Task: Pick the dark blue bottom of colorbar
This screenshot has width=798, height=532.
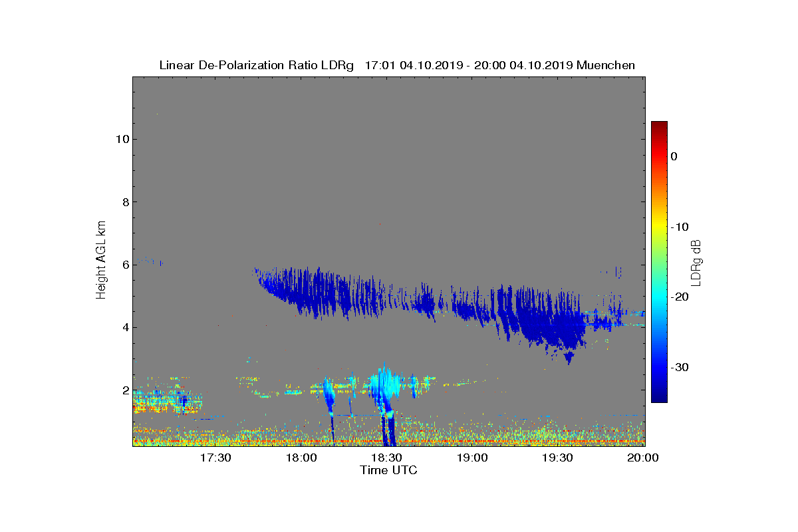Action: tap(659, 398)
